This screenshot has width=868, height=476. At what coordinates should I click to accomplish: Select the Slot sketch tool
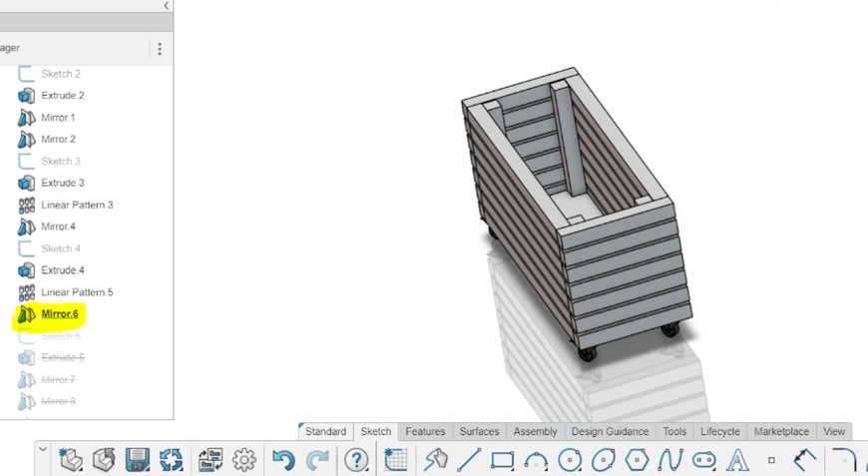tap(704, 459)
